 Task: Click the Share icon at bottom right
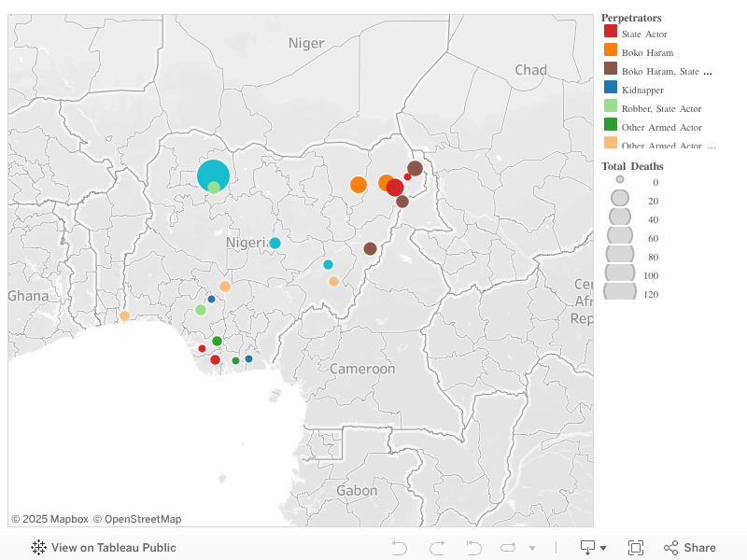coord(670,547)
